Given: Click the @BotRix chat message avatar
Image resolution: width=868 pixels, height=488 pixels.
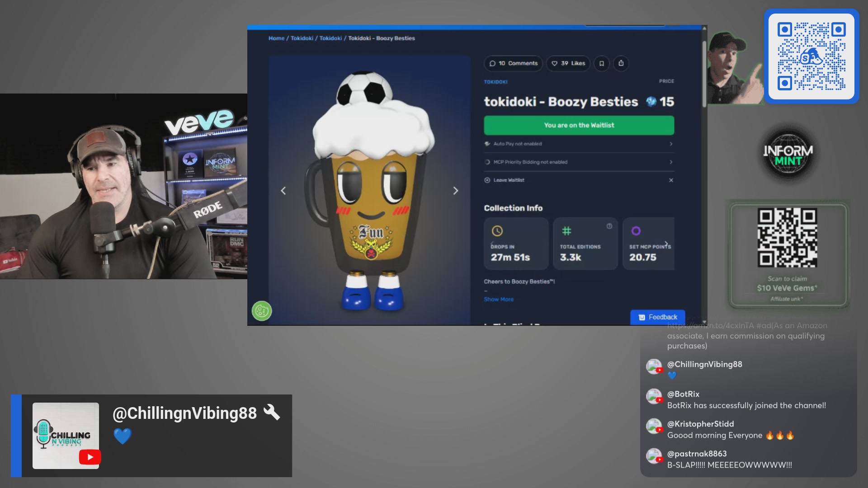Looking at the screenshot, I should point(654,396).
